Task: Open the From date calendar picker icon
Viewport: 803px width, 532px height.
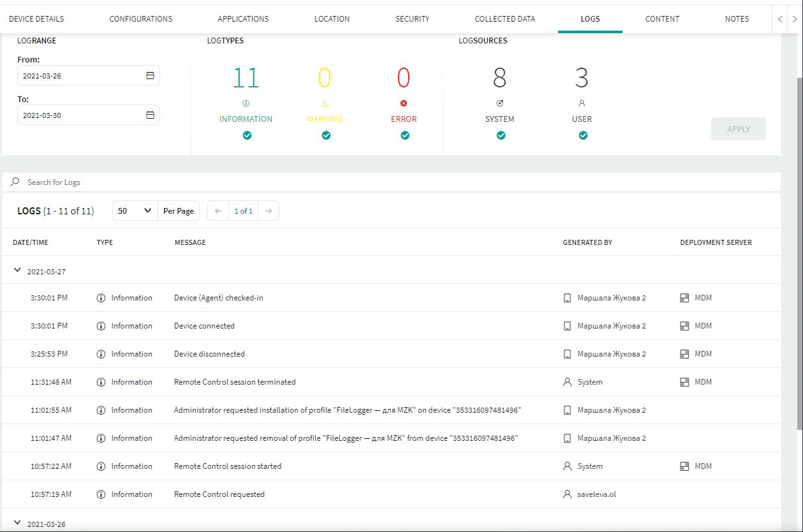Action: pos(150,76)
